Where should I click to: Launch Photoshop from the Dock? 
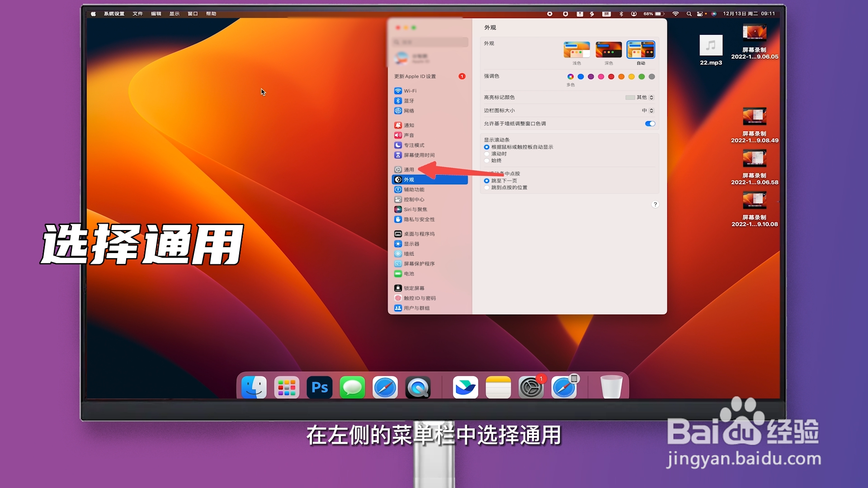click(320, 387)
